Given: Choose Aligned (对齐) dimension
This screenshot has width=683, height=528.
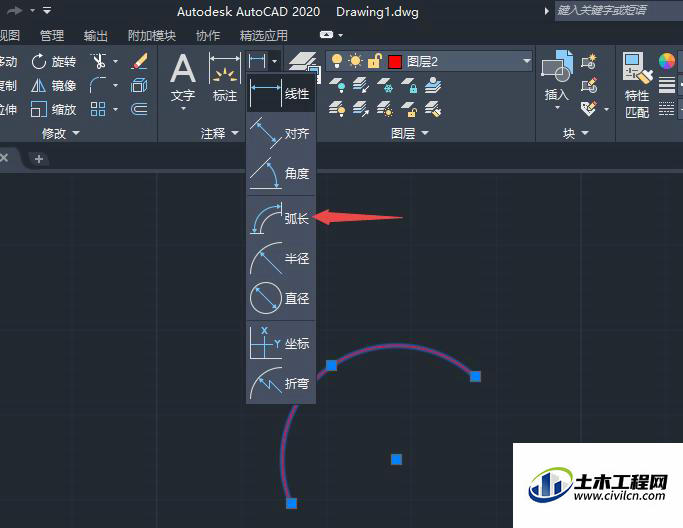Looking at the screenshot, I should click(281, 133).
